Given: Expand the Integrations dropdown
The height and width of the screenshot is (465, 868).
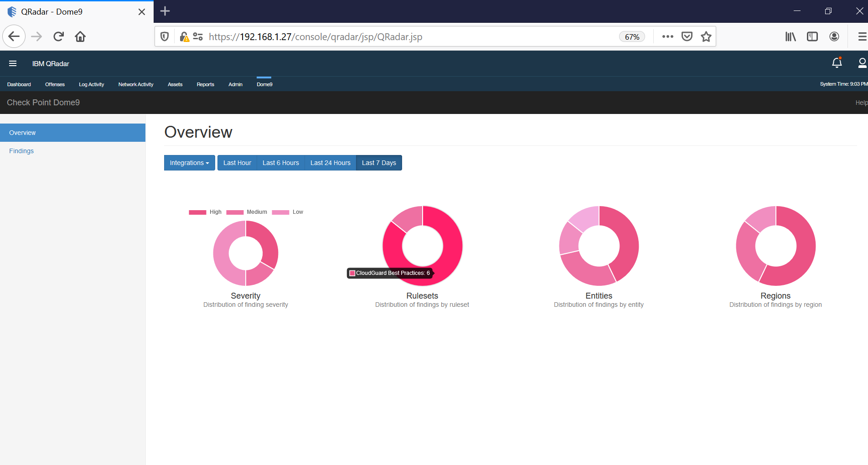Looking at the screenshot, I should [189, 163].
